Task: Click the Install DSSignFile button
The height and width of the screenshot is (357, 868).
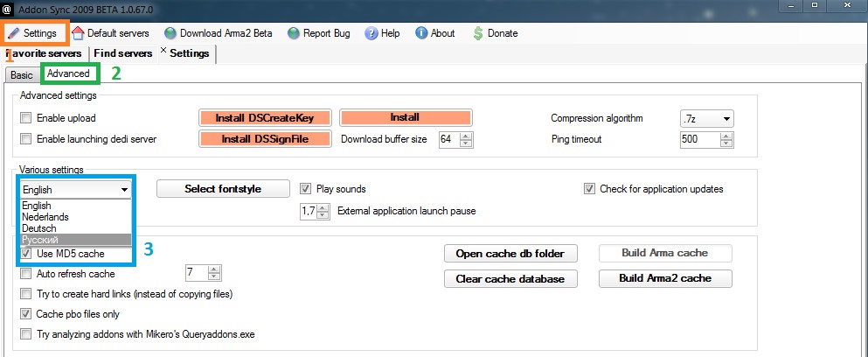Action: 265,139
